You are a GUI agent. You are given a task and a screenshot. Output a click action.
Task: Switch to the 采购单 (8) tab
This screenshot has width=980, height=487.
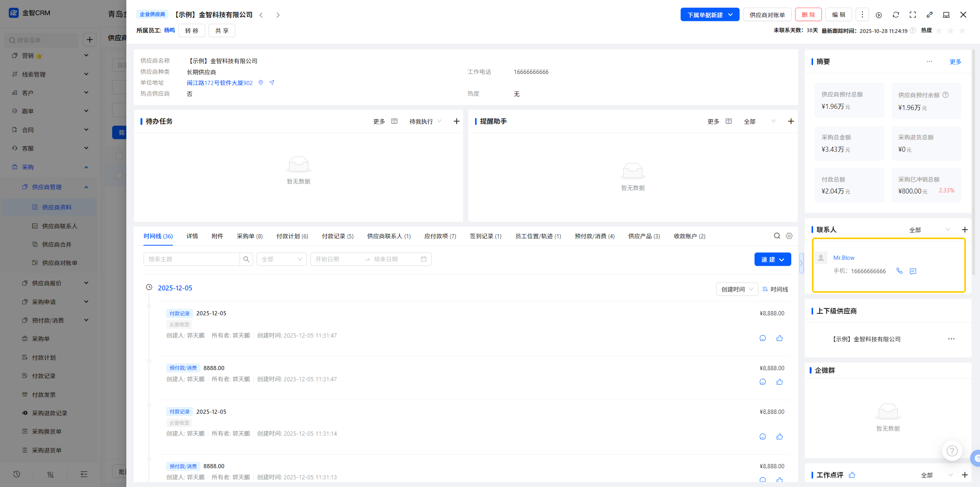coord(250,236)
